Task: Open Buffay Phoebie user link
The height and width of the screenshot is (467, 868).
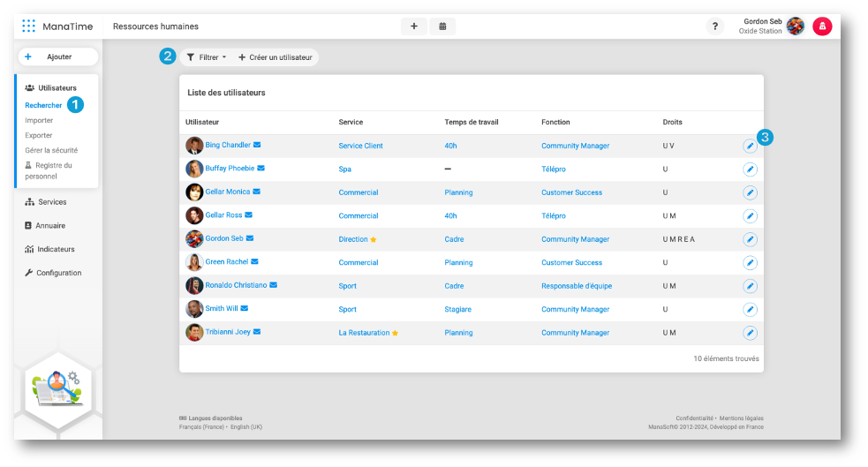Action: pyautogui.click(x=230, y=169)
